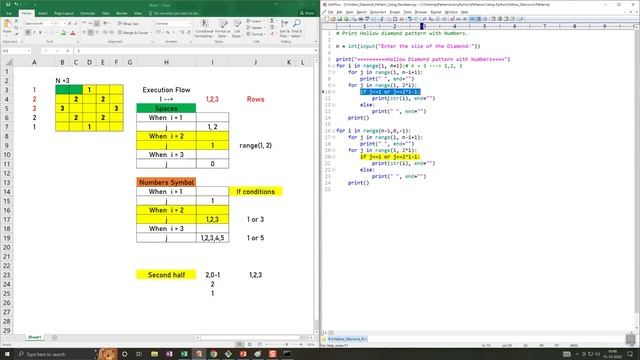
Task: Switch to the Formulas ribbon tab
Action: coord(87,13)
